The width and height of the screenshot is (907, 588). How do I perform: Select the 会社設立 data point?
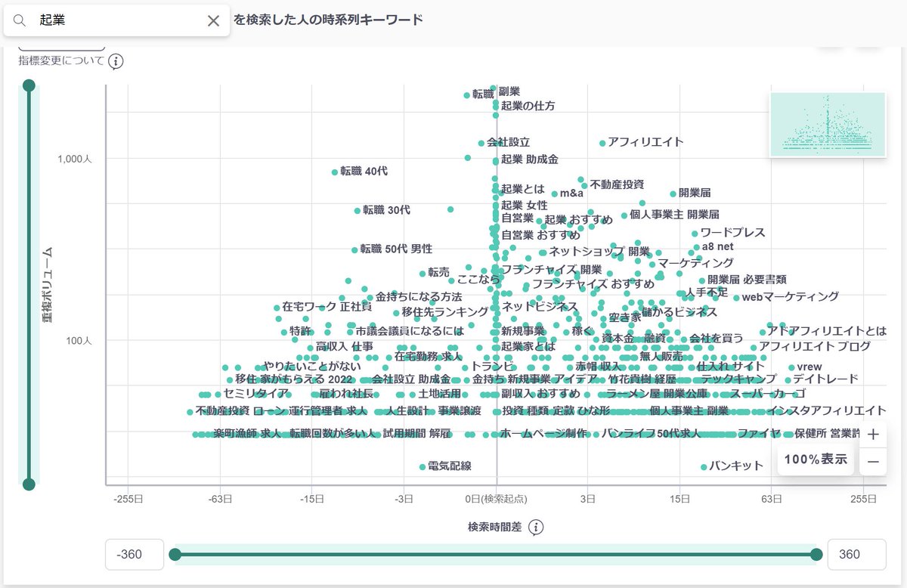point(480,142)
